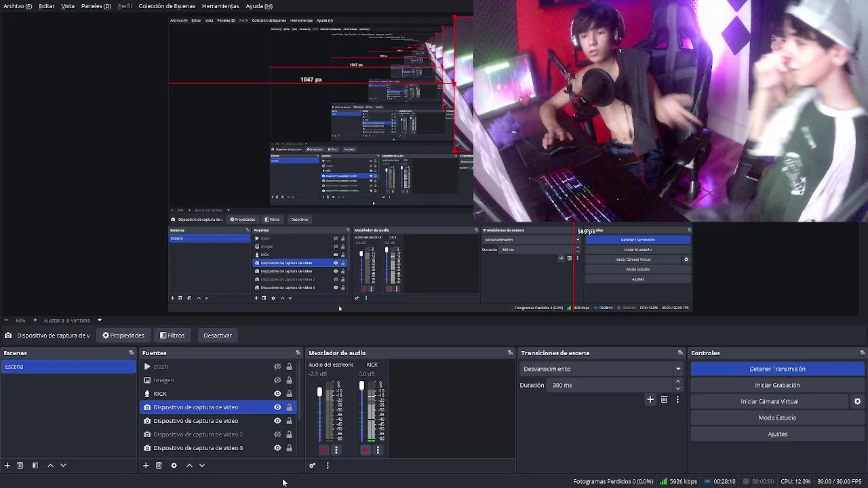This screenshot has height=488, width=868.
Task: Add a new scene in Escenas panel
Action: coord(7,466)
